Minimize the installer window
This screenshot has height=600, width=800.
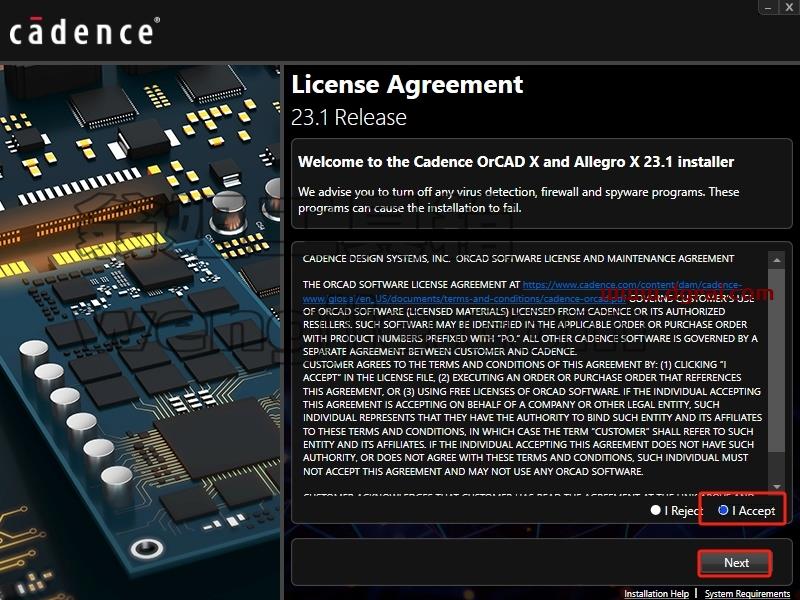pos(768,7)
